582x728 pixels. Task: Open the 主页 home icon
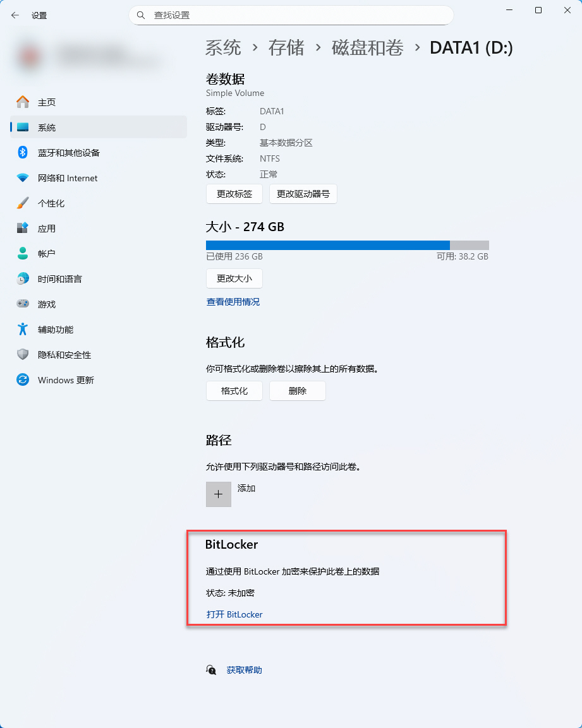tap(23, 102)
